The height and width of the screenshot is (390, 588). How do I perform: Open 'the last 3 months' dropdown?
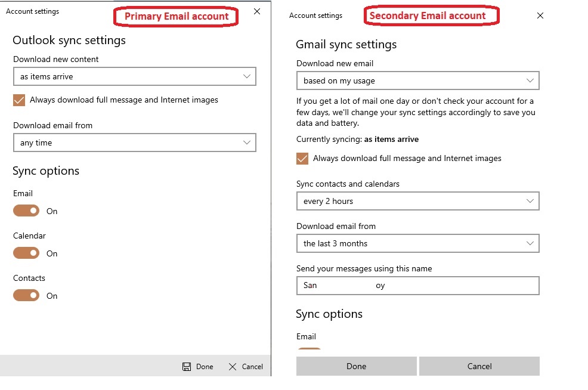(417, 243)
